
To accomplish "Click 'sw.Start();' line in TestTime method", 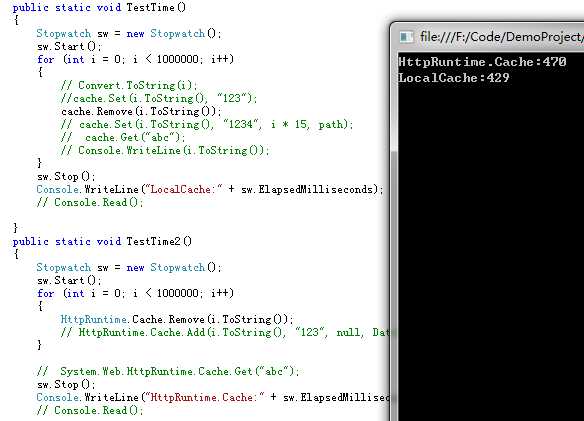I will click(x=69, y=47).
